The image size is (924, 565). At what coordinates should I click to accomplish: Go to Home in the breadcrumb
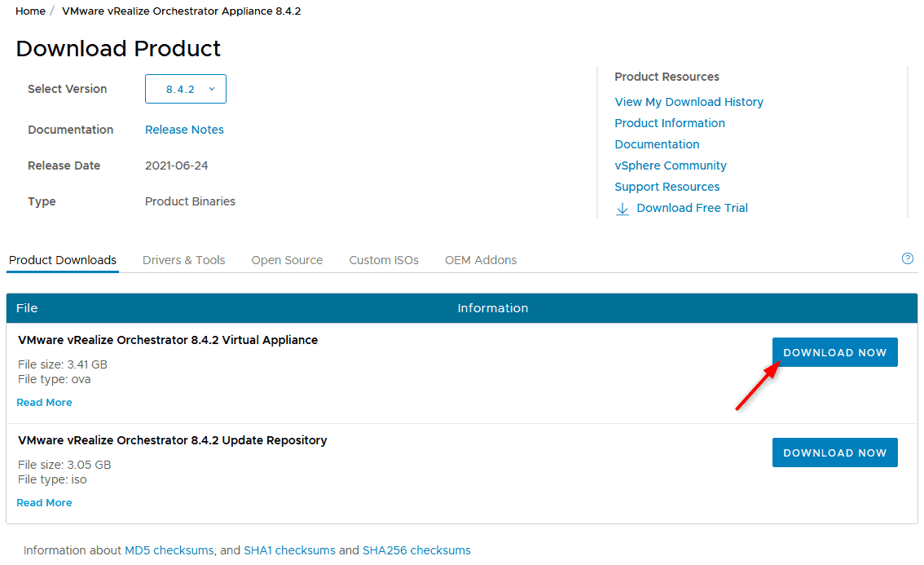(30, 11)
